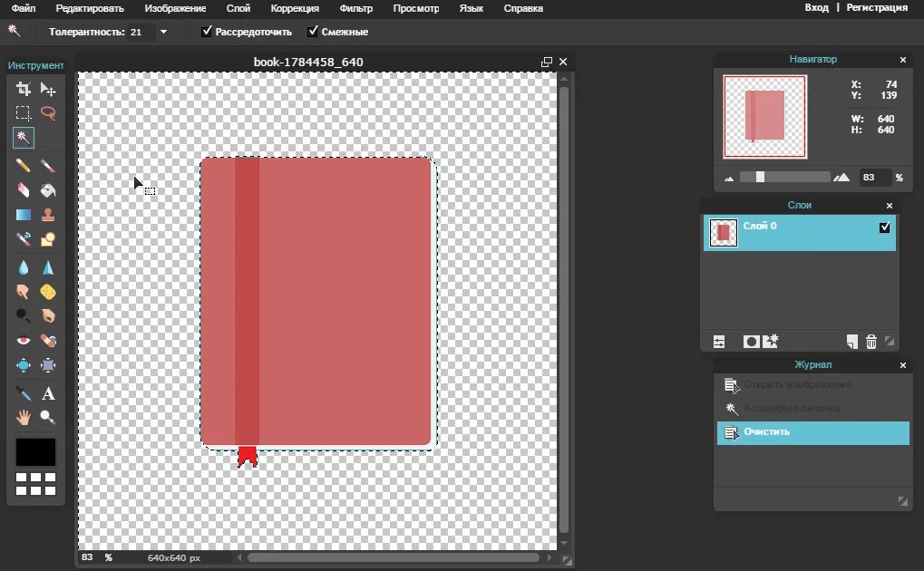The width and height of the screenshot is (924, 571).
Task: Select the Move tool
Action: coord(48,89)
